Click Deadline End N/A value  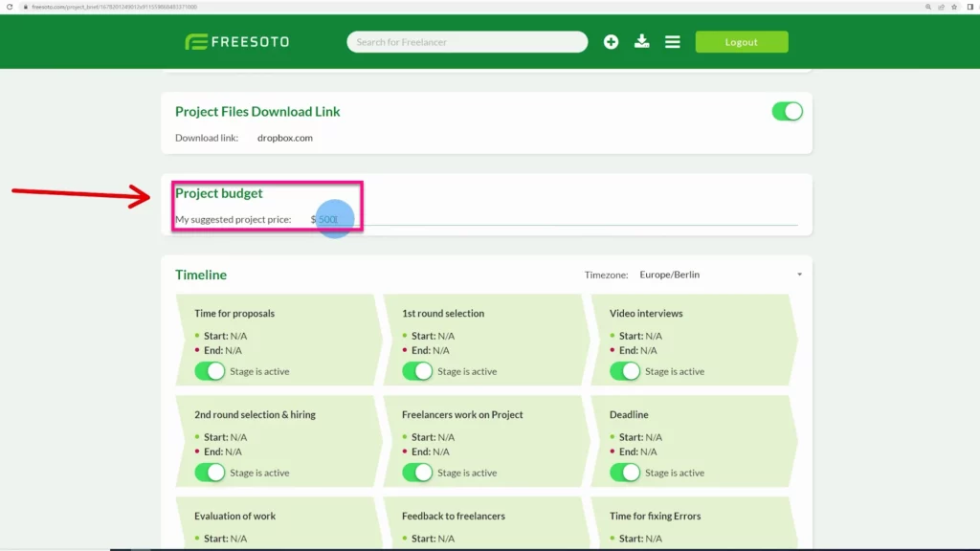click(x=648, y=452)
